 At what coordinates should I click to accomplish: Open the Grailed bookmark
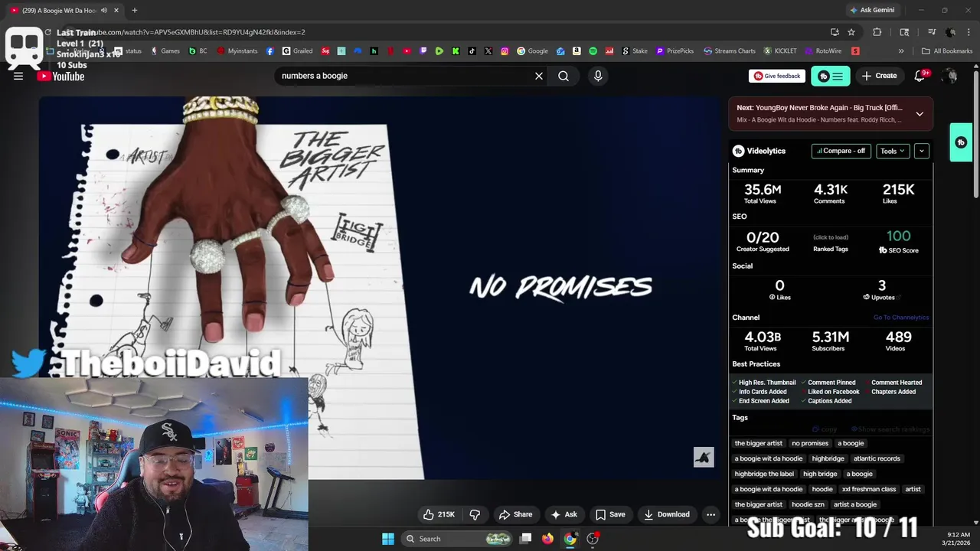(x=297, y=51)
